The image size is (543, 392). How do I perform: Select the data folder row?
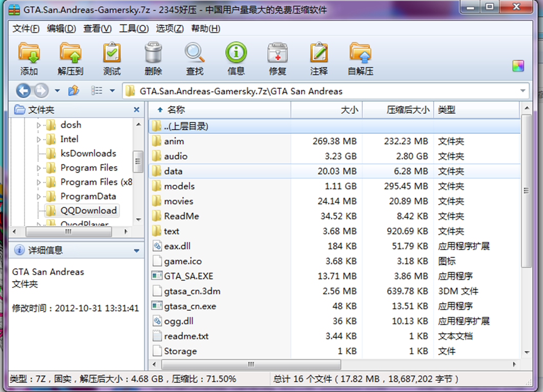(x=335, y=171)
